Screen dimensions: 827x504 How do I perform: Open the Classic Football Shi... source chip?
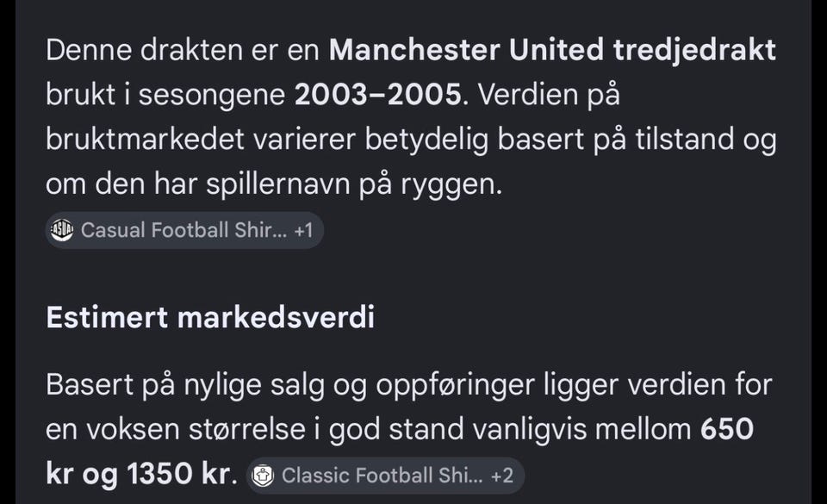point(386,476)
